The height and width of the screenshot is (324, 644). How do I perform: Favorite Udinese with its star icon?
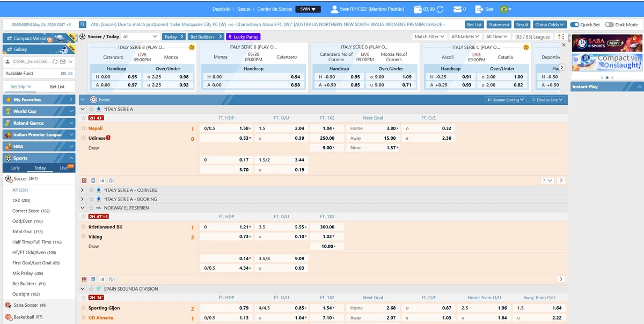pos(83,138)
